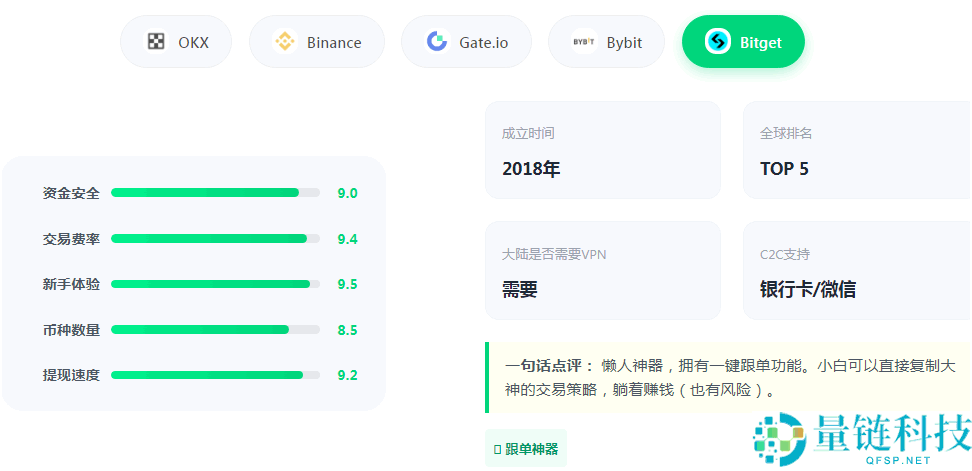Screen dimensions: 972x471
Task: Click the 全球排名 card heading
Action: coord(786,133)
